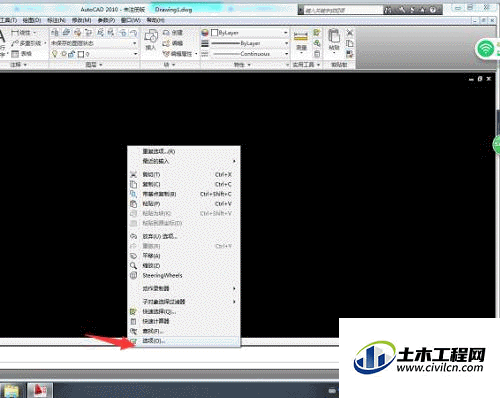
Task: Open the file explorer taskbar icon
Action: click(x=12, y=391)
